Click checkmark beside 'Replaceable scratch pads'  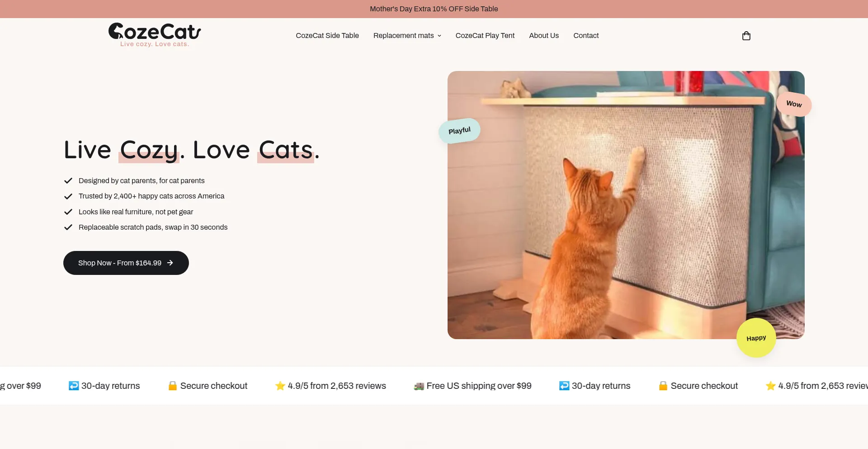[68, 227]
